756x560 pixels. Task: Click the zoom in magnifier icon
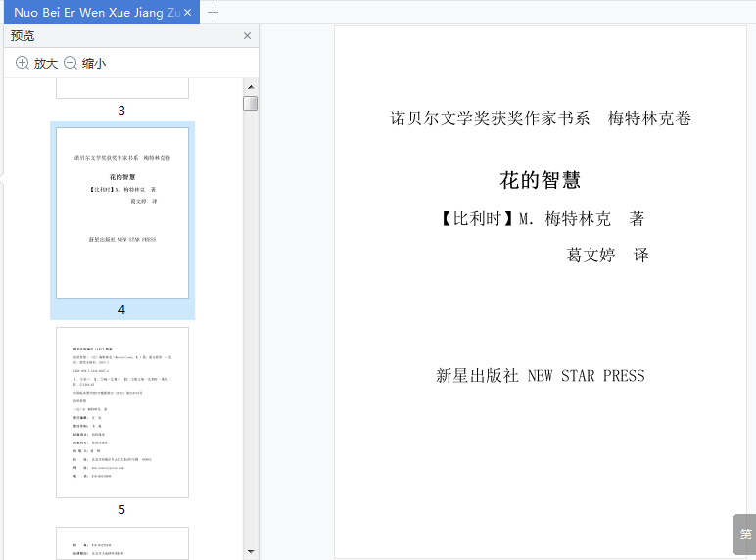pos(23,63)
